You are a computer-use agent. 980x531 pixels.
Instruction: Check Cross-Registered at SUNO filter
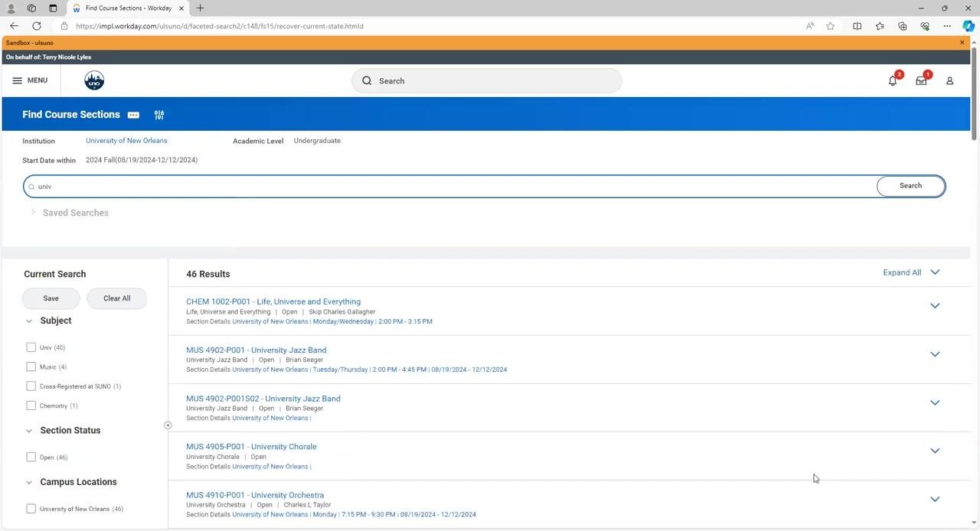coord(31,386)
